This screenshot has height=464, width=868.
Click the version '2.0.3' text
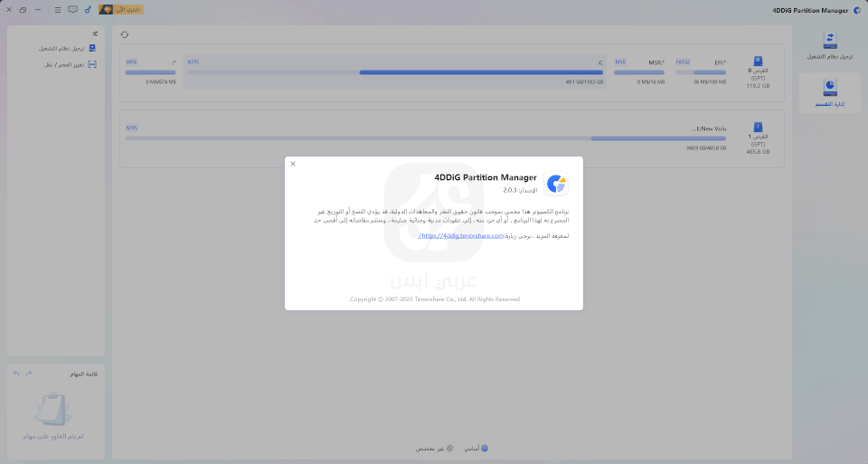coord(510,191)
